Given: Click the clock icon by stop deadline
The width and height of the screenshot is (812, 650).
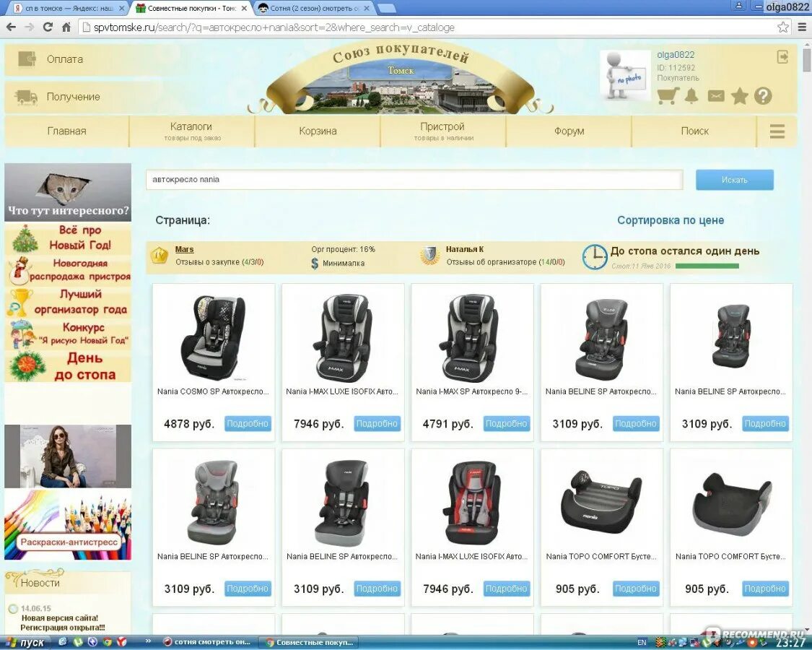Looking at the screenshot, I should pyautogui.click(x=595, y=256).
